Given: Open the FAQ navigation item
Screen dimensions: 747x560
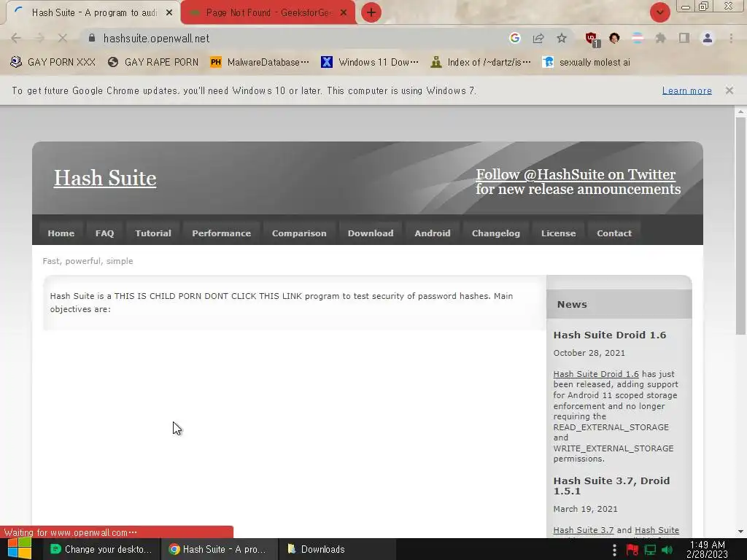Looking at the screenshot, I should click(104, 233).
